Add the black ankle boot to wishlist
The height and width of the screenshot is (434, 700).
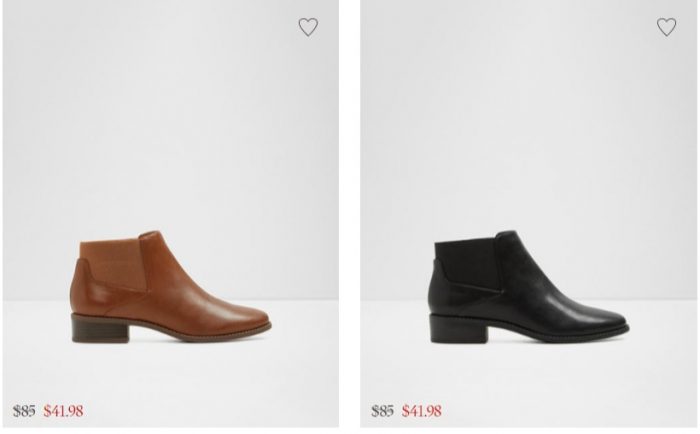(x=666, y=28)
